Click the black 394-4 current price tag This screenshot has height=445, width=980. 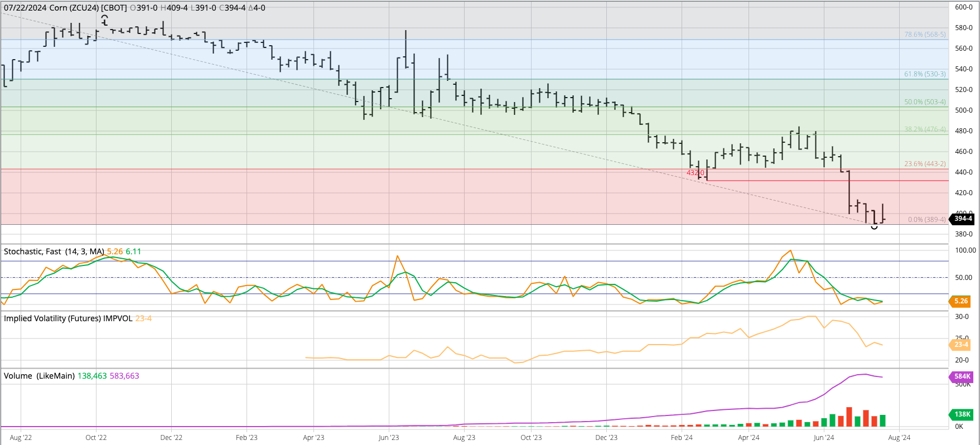point(963,219)
